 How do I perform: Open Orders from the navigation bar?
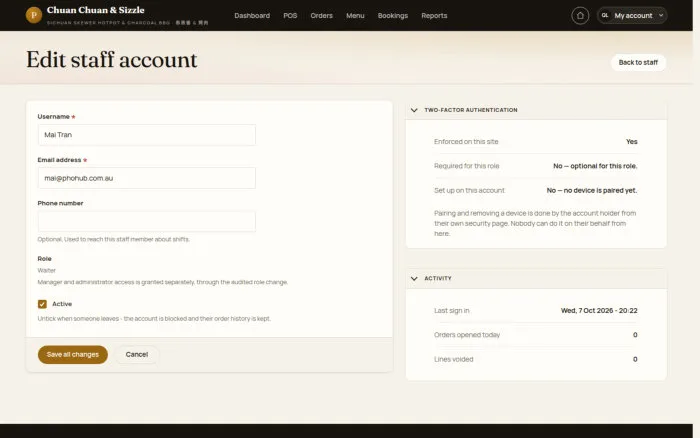[321, 16]
